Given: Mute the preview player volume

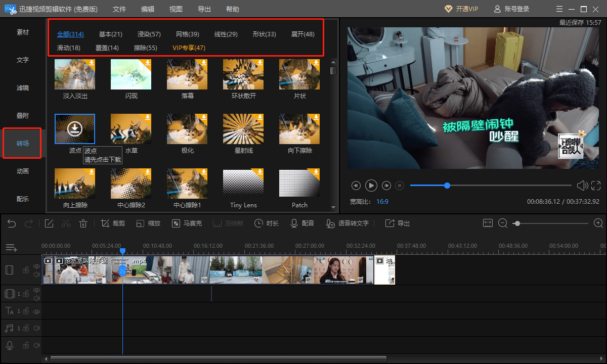Looking at the screenshot, I should pyautogui.click(x=582, y=186).
